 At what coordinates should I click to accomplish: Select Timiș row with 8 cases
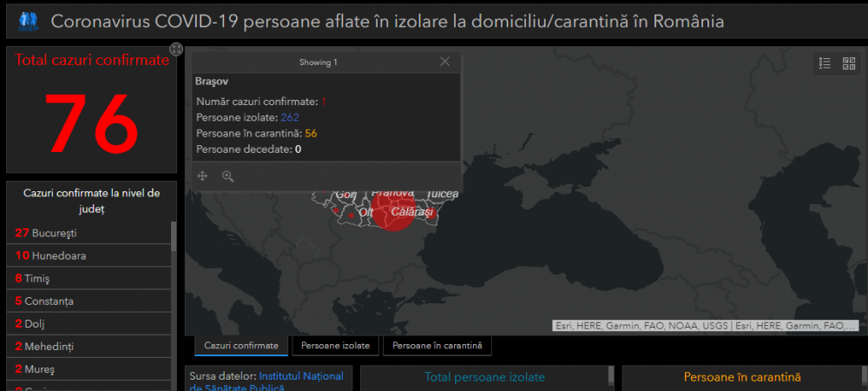click(89, 279)
